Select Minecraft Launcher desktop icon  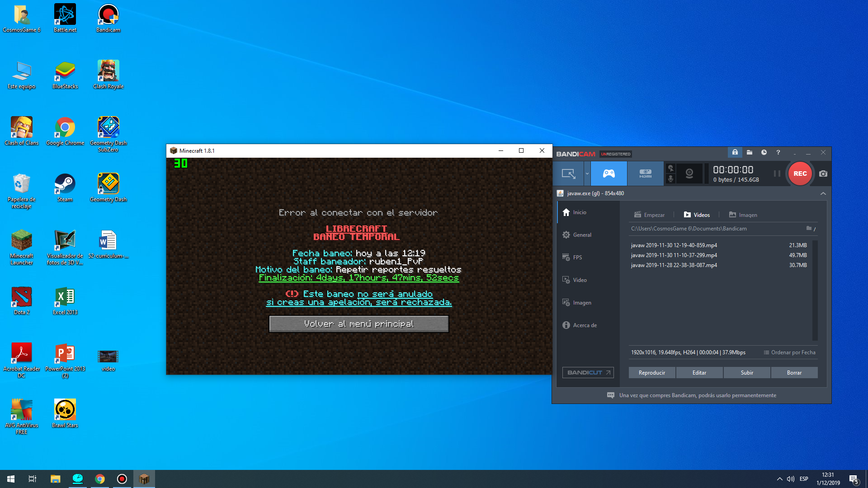click(x=22, y=247)
